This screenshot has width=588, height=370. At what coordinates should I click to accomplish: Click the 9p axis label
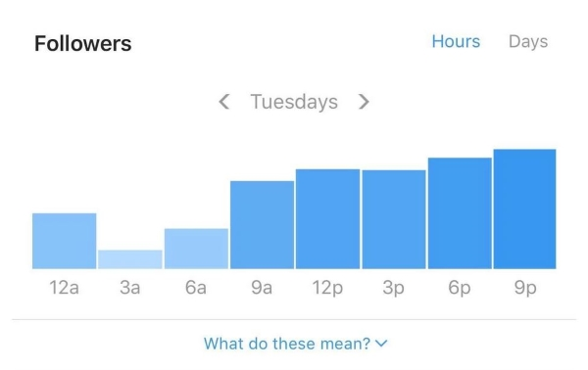coord(525,289)
